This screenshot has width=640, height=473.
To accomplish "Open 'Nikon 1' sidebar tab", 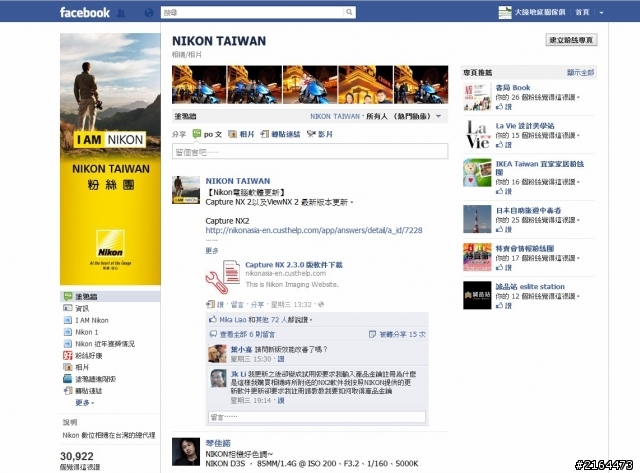I will (x=87, y=332).
